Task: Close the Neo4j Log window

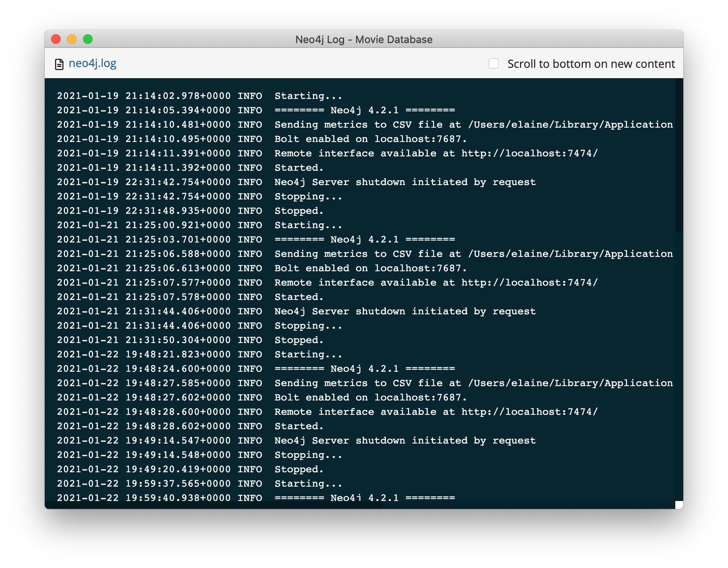Action: (x=56, y=39)
